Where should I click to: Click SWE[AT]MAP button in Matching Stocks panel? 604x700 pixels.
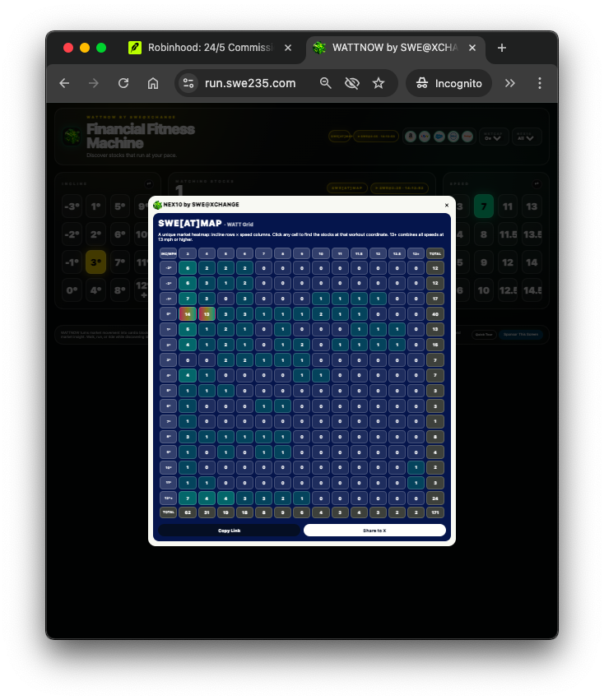347,188
